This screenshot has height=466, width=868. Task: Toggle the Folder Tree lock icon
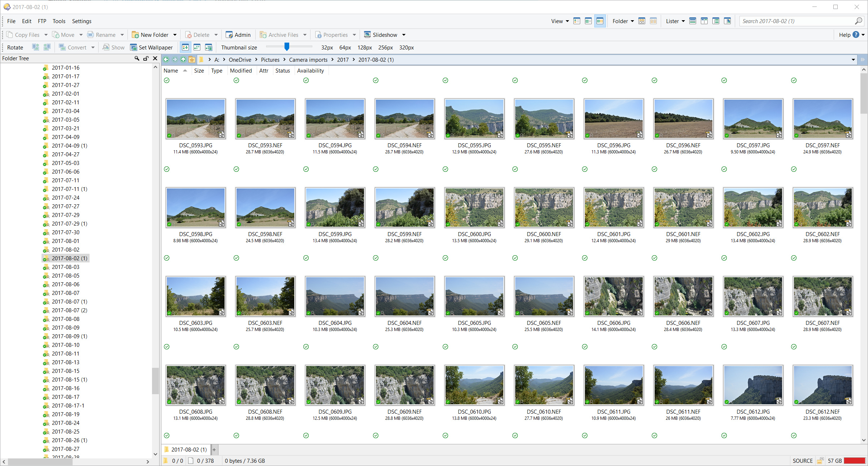[146, 58]
